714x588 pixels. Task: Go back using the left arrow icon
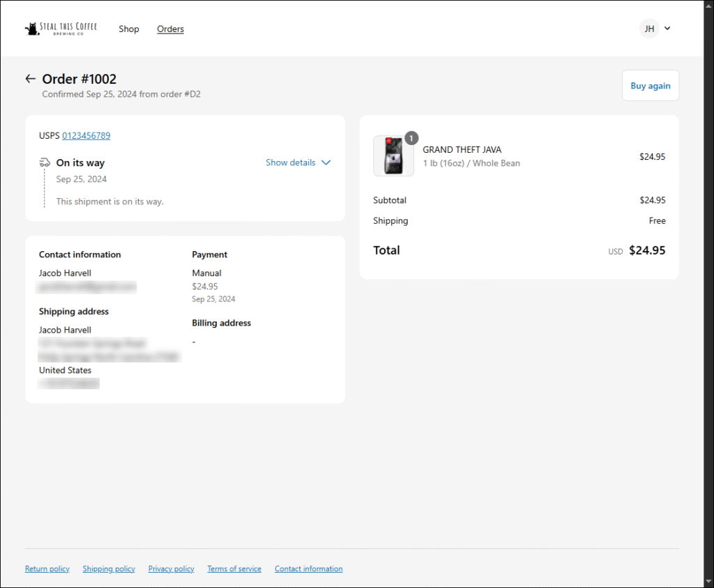click(x=30, y=79)
